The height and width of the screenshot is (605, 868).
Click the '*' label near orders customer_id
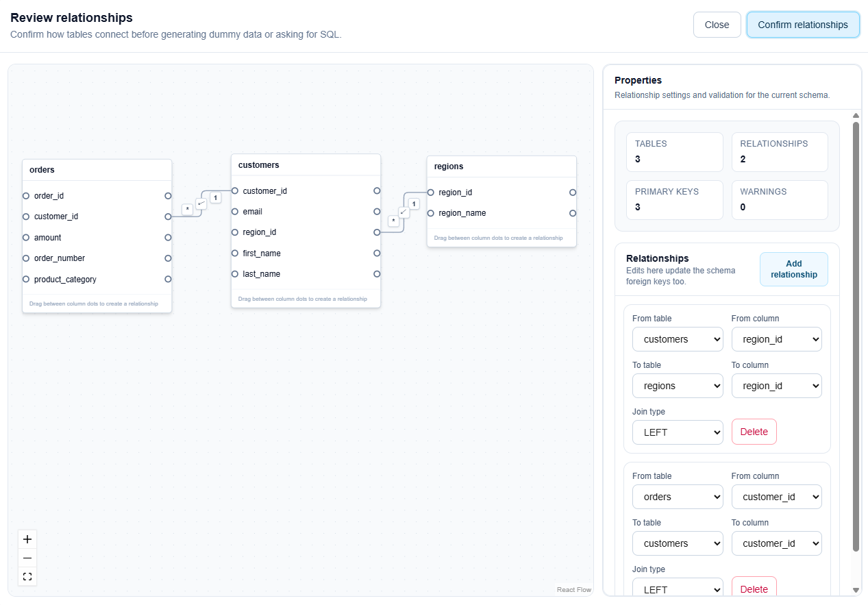188,210
